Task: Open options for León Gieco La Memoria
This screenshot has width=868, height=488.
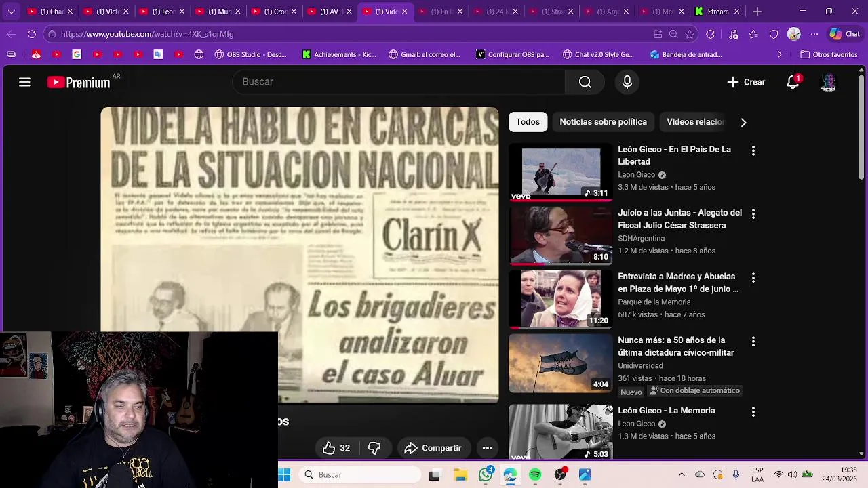Action: tap(753, 412)
